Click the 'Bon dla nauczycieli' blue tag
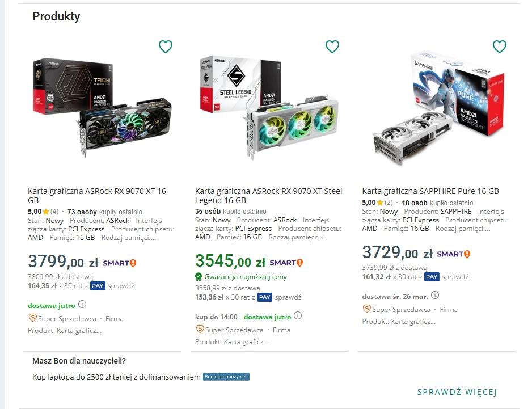Screen dimensions: 532x409 (226, 377)
